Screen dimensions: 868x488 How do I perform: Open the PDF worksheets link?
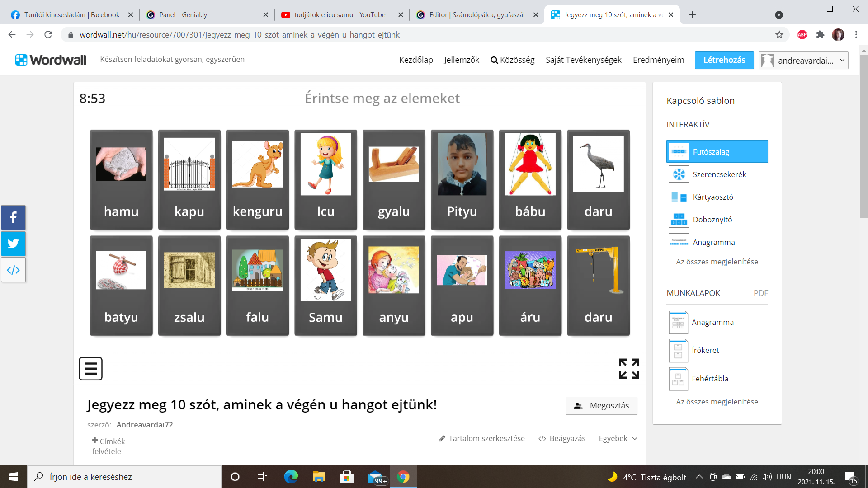click(x=762, y=293)
